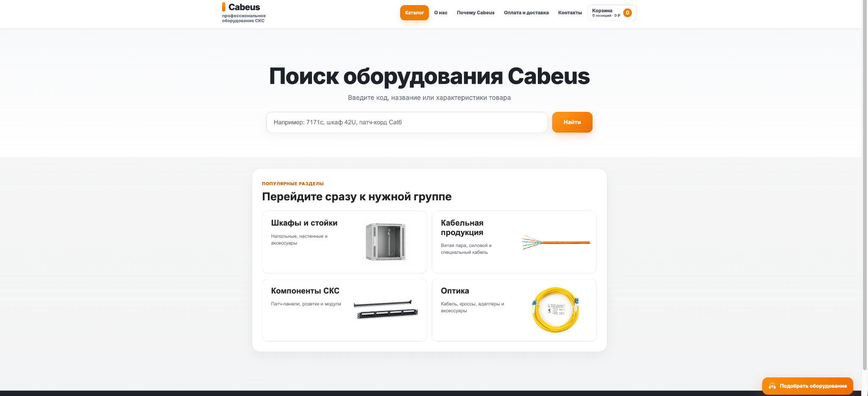Click the text Напольные, настенные и аксессуары

click(x=299, y=240)
